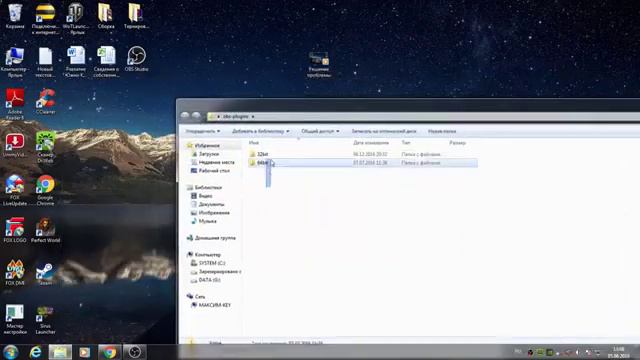Switch to OBS Studio in taskbar

pos(135,352)
